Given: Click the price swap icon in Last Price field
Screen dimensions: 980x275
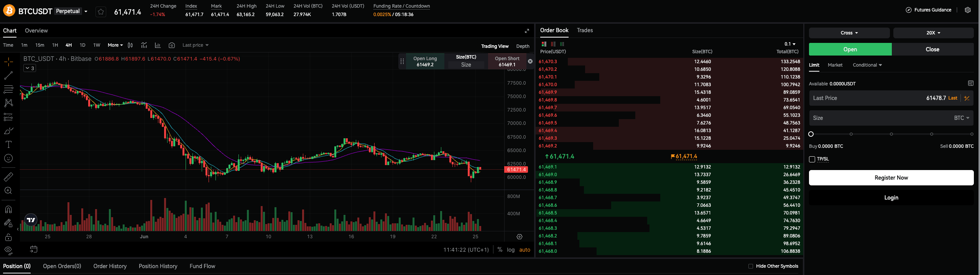Looking at the screenshot, I should tap(967, 98).
